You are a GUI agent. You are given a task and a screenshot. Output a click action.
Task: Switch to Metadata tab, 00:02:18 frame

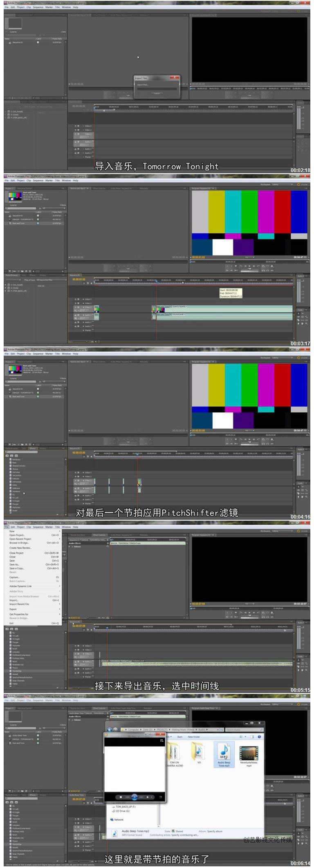pyautogui.click(x=144, y=15)
